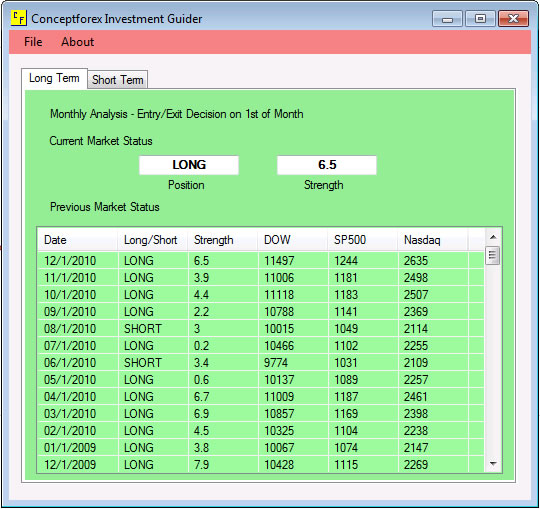Click the DOW column header
This screenshot has width=540, height=509.
tap(292, 240)
